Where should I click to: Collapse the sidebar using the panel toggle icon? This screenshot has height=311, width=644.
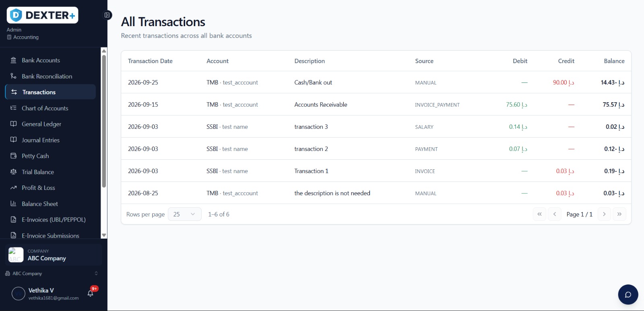107,15
